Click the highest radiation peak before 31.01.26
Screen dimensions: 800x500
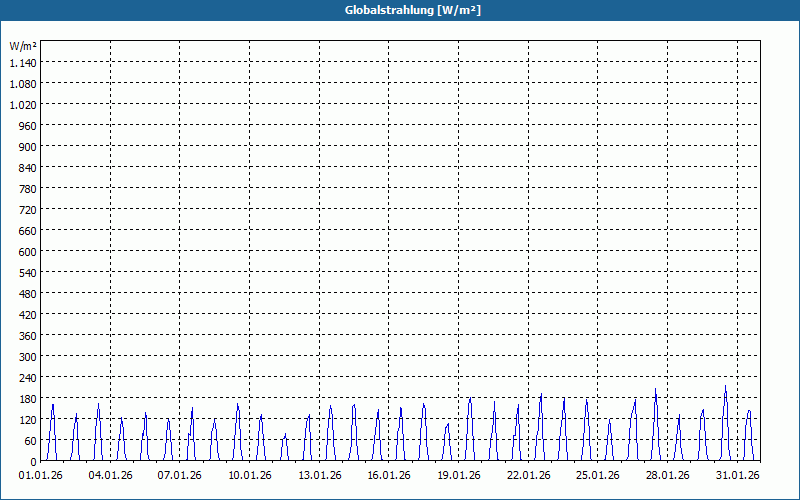pos(725,387)
